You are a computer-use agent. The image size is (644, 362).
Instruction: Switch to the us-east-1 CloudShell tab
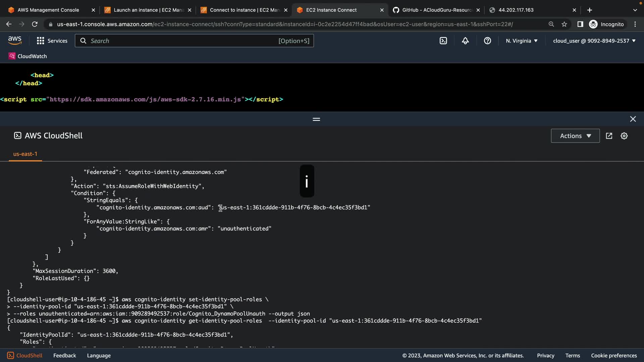pos(25,154)
